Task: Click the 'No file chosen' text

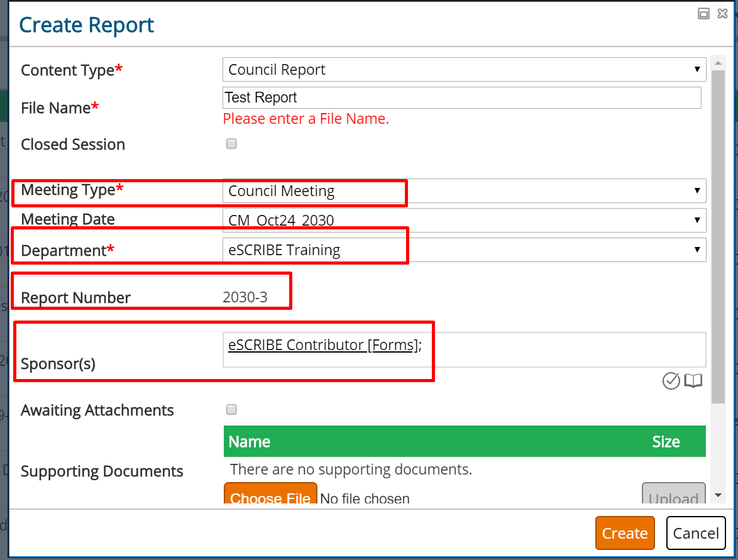Action: (365, 498)
